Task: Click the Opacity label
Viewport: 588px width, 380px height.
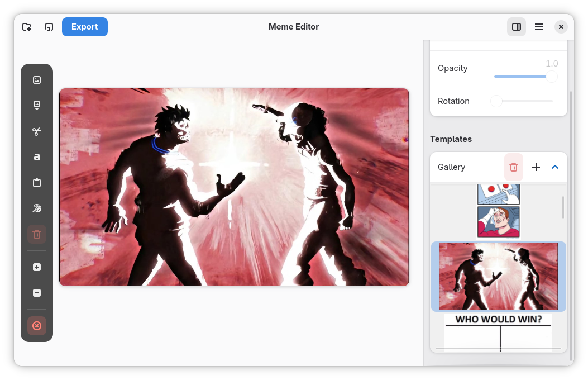Action: point(453,68)
